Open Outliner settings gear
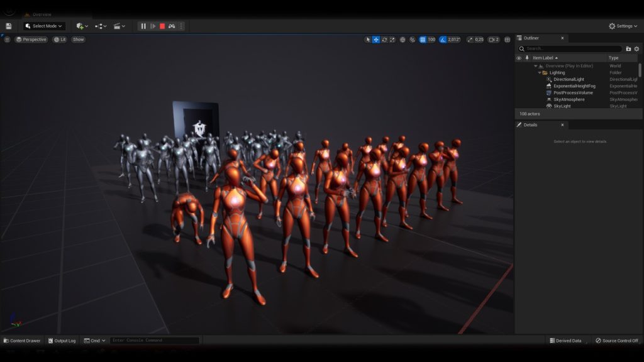 pos(636,48)
